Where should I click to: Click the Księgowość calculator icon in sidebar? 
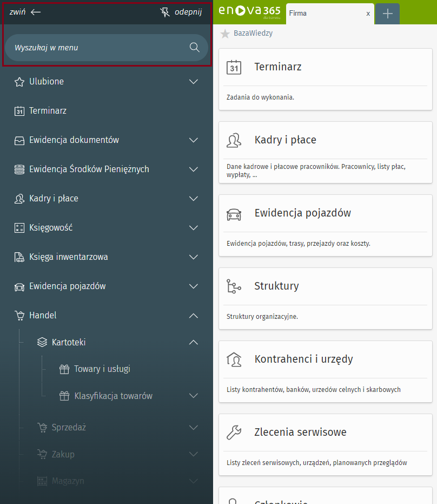click(19, 228)
